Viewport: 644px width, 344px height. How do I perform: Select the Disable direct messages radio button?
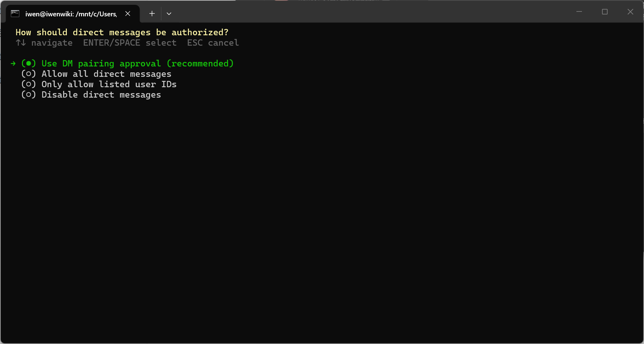pyautogui.click(x=29, y=95)
